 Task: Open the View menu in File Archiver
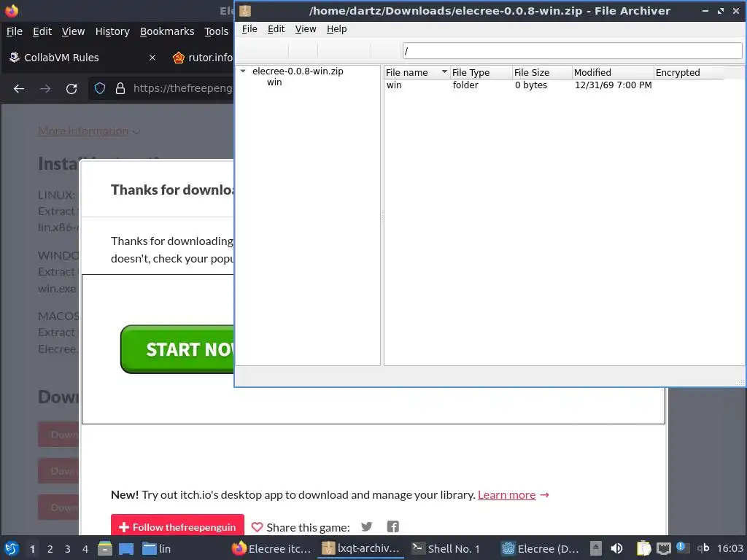click(x=306, y=29)
